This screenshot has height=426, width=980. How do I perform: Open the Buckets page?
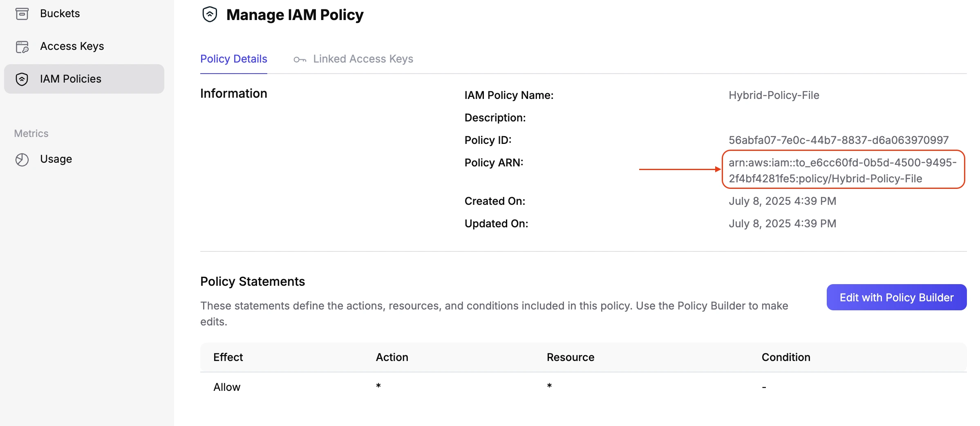[x=60, y=13]
